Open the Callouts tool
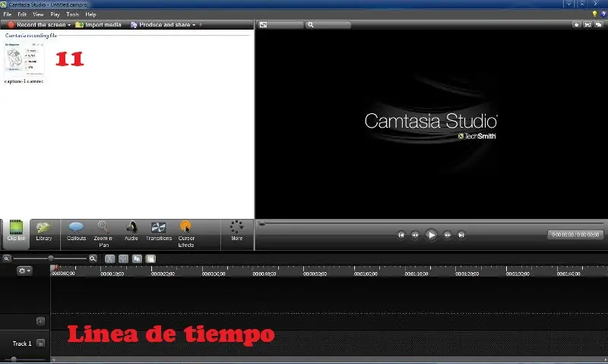 pyautogui.click(x=76, y=232)
